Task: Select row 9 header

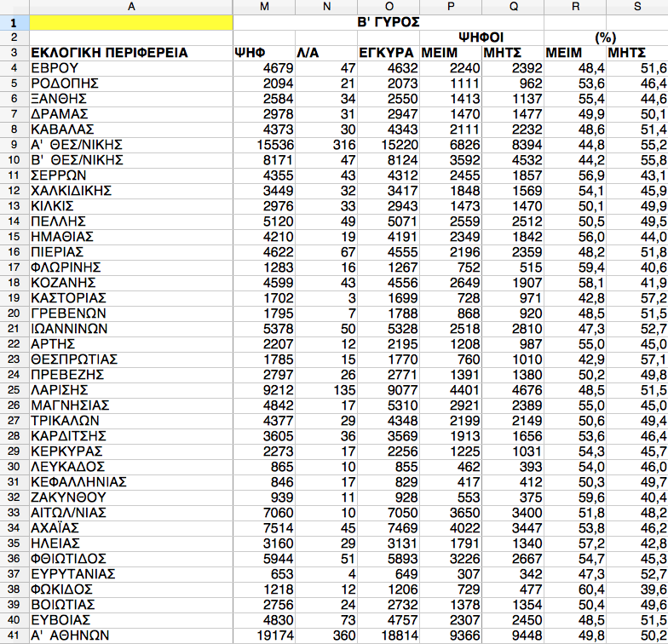Action: (x=14, y=145)
